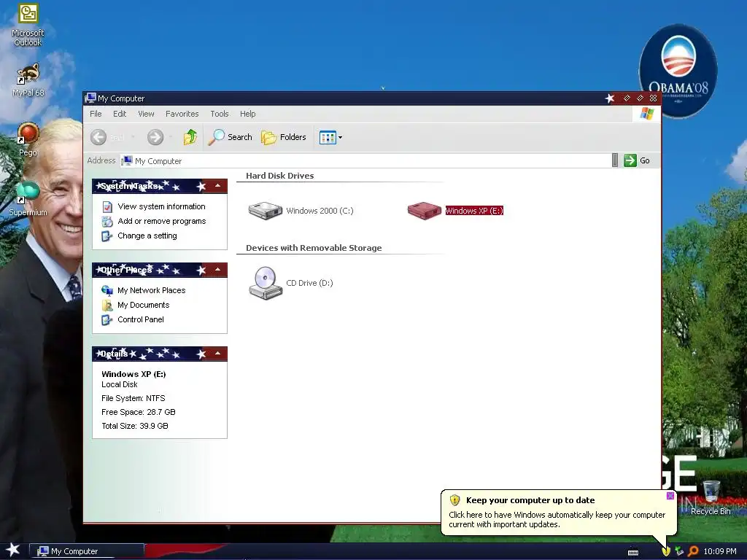747x560 pixels.
Task: Click the Windows Update shield tray icon
Action: (666, 551)
